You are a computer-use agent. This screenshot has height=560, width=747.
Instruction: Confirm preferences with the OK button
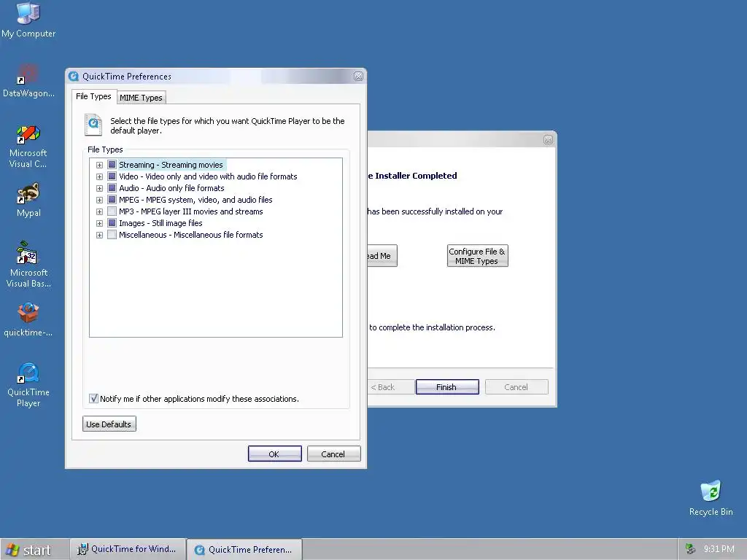(x=274, y=454)
